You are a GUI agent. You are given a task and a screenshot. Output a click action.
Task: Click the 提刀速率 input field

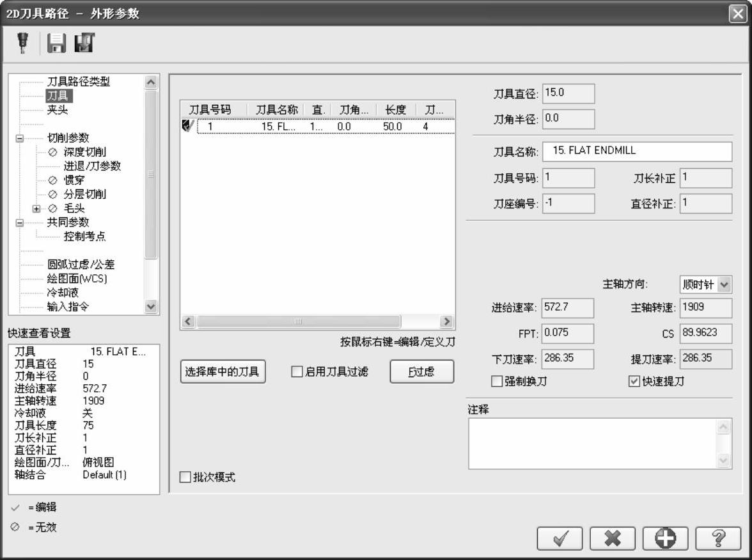(x=706, y=359)
